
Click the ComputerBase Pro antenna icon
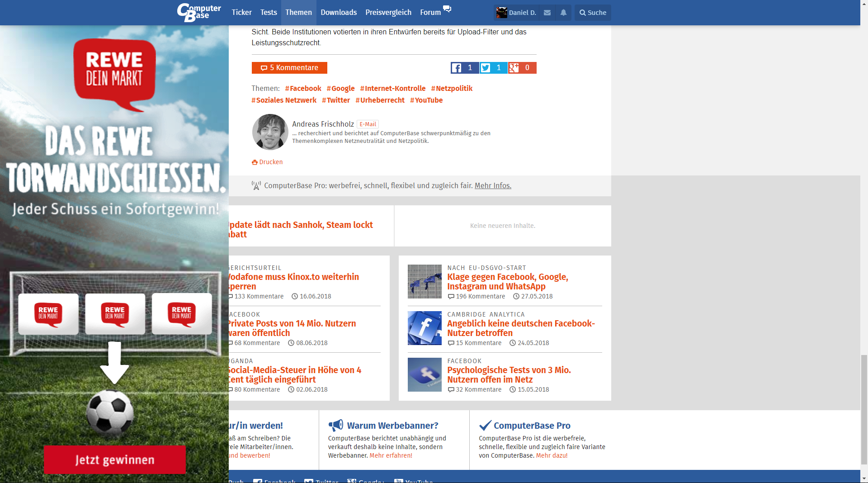point(256,186)
